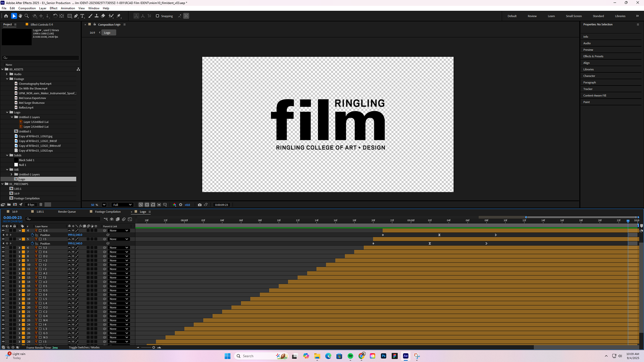The height and width of the screenshot is (362, 644).
Task: Select the Puppet Pin tool
Action: [119, 16]
